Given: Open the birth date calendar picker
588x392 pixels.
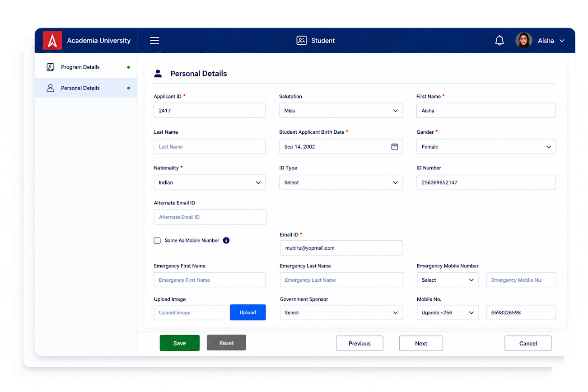Looking at the screenshot, I should [x=394, y=146].
